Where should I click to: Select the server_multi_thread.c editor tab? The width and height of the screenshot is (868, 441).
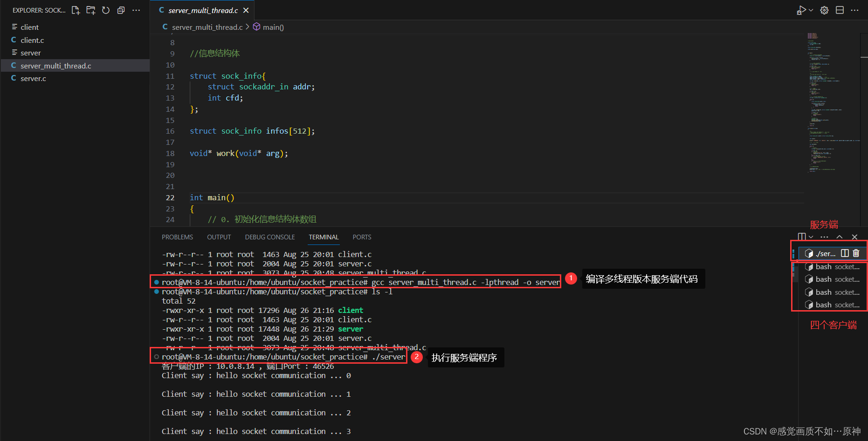203,10
